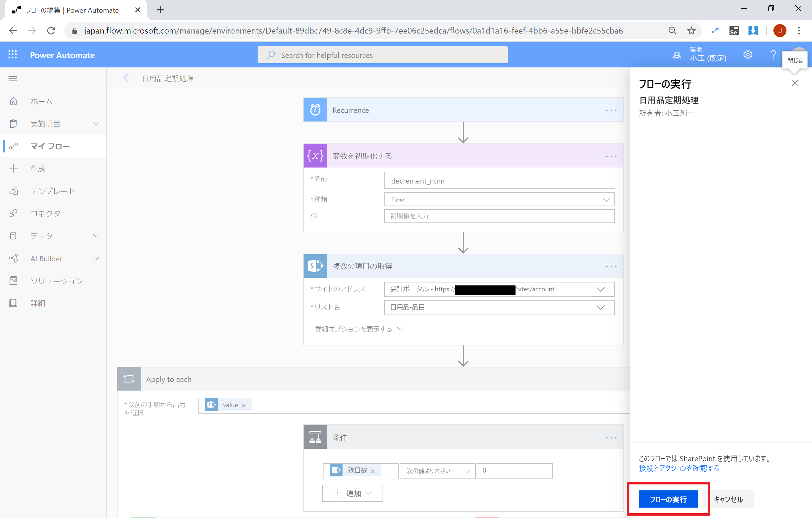
Task: Open the 種類 Float dropdown
Action: pyautogui.click(x=499, y=200)
